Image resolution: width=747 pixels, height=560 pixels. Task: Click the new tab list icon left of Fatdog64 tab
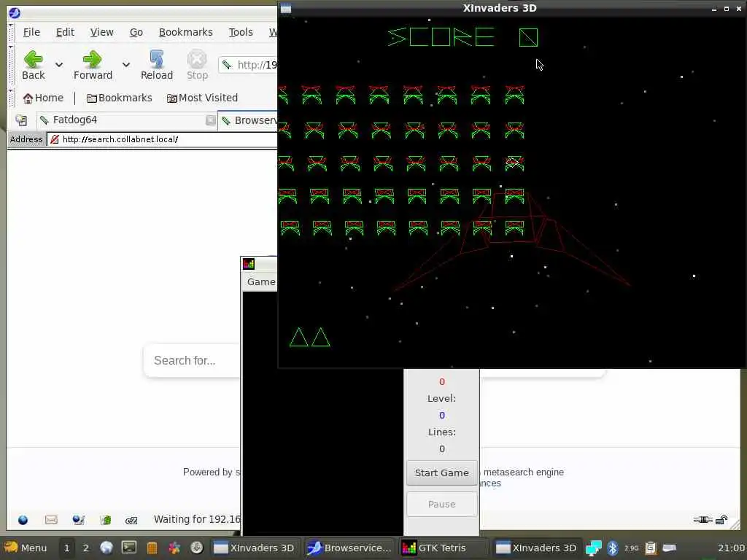[21, 120]
